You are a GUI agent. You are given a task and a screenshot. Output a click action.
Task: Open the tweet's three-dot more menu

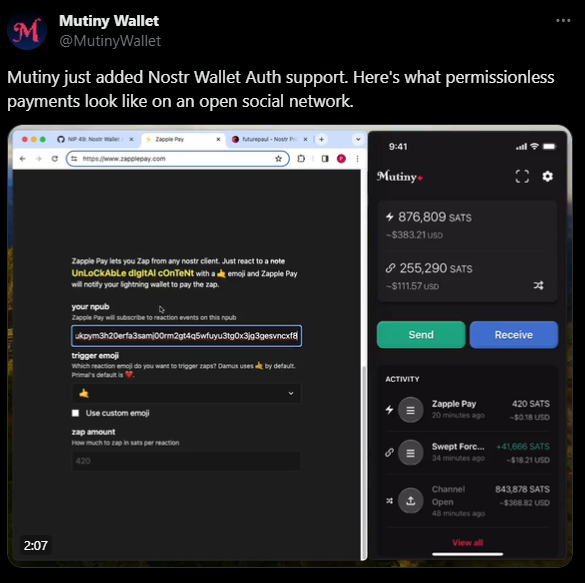click(563, 21)
